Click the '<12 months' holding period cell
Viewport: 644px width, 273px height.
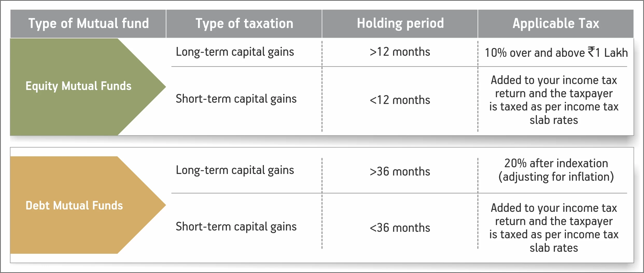pyautogui.click(x=400, y=100)
